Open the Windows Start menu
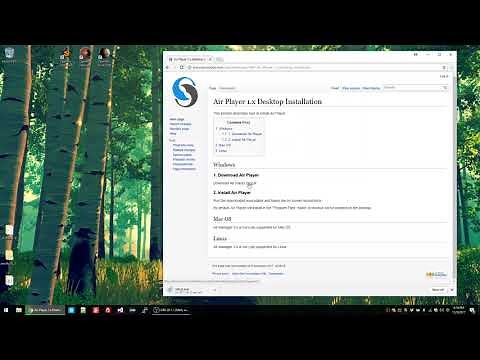Viewport: 480px width, 360px height. click(x=6, y=310)
